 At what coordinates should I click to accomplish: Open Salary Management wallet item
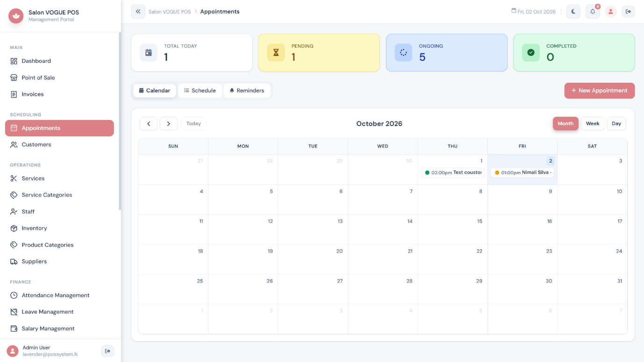(x=59, y=328)
